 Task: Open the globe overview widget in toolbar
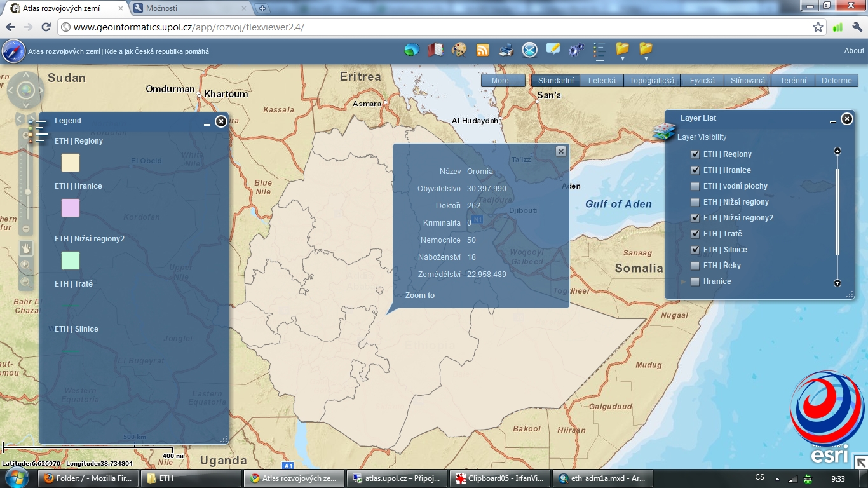[412, 50]
